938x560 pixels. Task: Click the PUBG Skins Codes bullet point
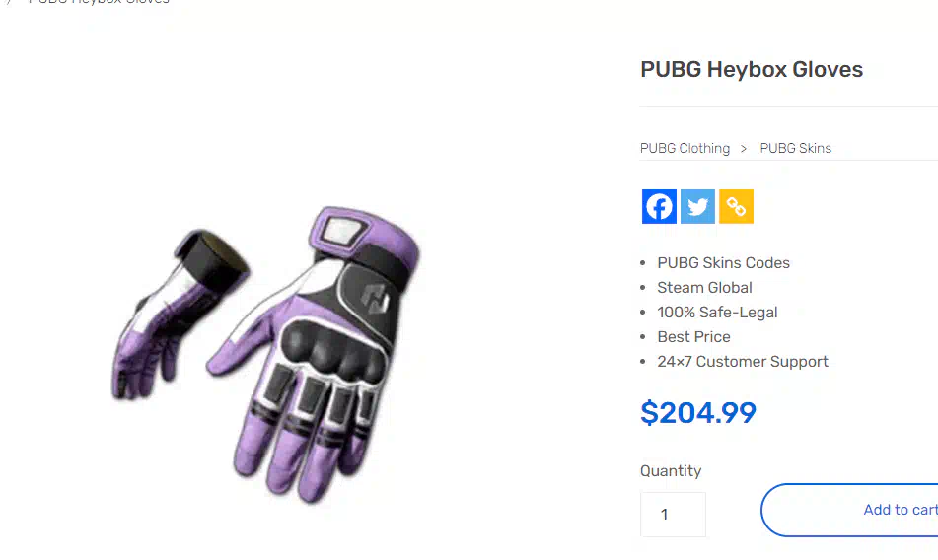click(723, 263)
